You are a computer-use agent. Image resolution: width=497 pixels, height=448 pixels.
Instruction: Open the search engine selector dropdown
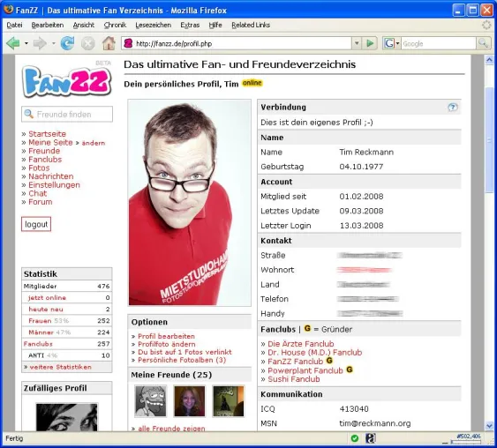pyautogui.click(x=392, y=43)
